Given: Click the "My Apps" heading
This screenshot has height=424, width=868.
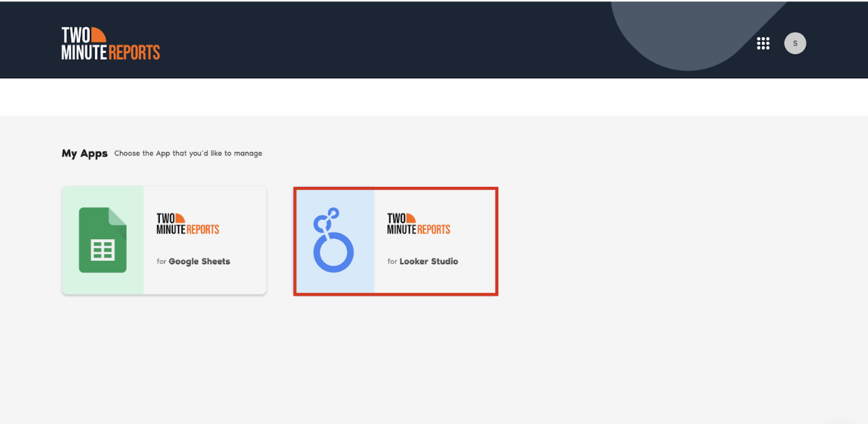Looking at the screenshot, I should tap(84, 153).
